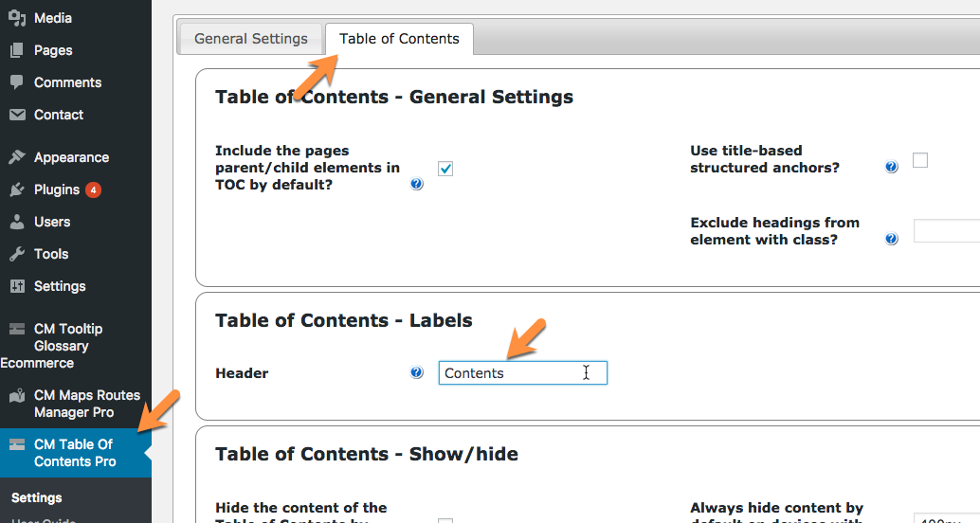Click help icon next to Header label
Viewport: 980px width, 523px height.
pyautogui.click(x=417, y=372)
